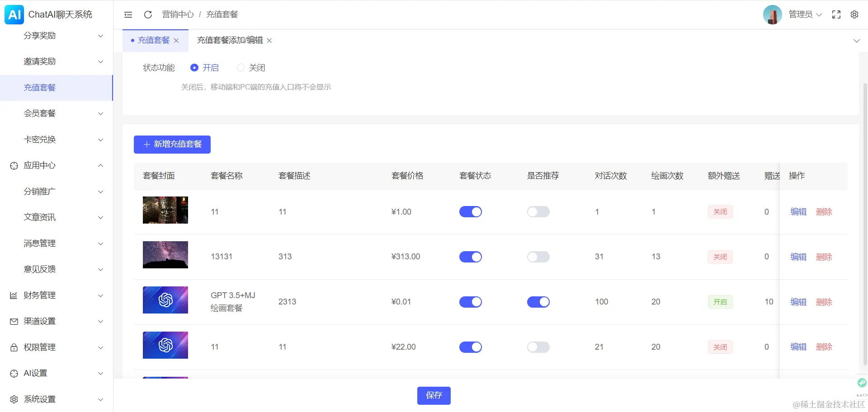Viewport: 868px width, 412px height.
Task: Expand the 消息管理 menu chevron
Action: [101, 243]
